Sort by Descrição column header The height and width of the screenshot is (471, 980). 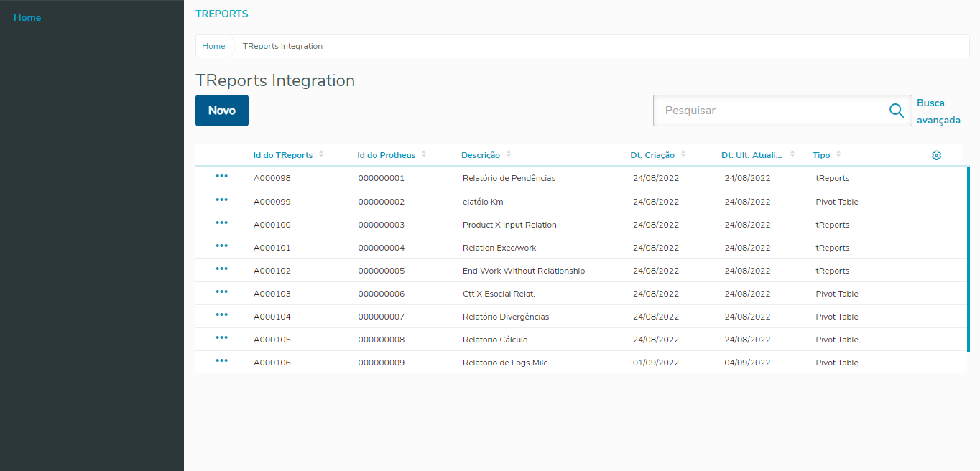[481, 155]
